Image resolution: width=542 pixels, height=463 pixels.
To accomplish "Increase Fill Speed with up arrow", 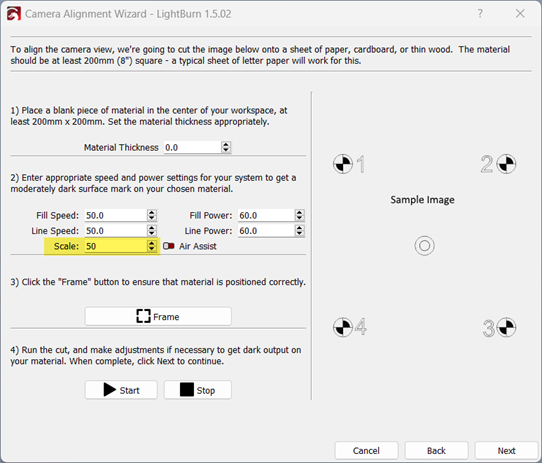I will click(x=151, y=212).
